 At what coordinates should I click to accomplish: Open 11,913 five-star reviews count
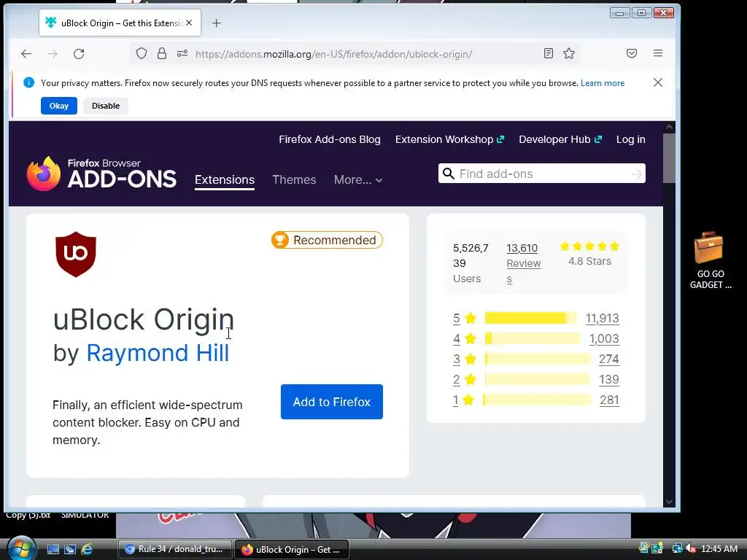pyautogui.click(x=602, y=318)
